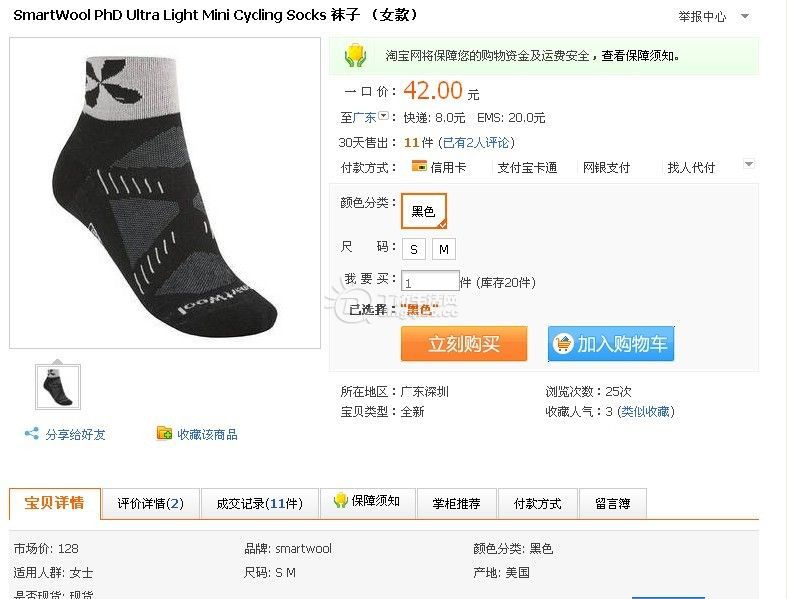
Task: Click the 立刻购买 buy now button
Action: (464, 344)
